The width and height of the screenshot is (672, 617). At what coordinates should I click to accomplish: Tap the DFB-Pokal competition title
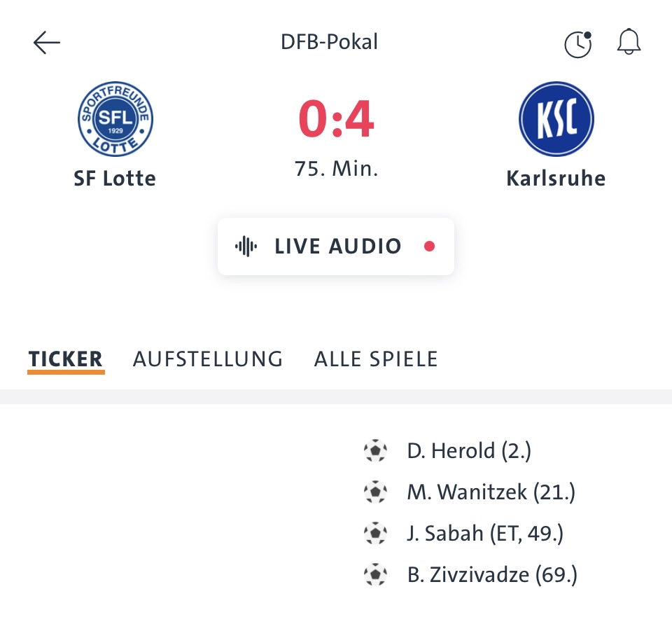click(329, 42)
